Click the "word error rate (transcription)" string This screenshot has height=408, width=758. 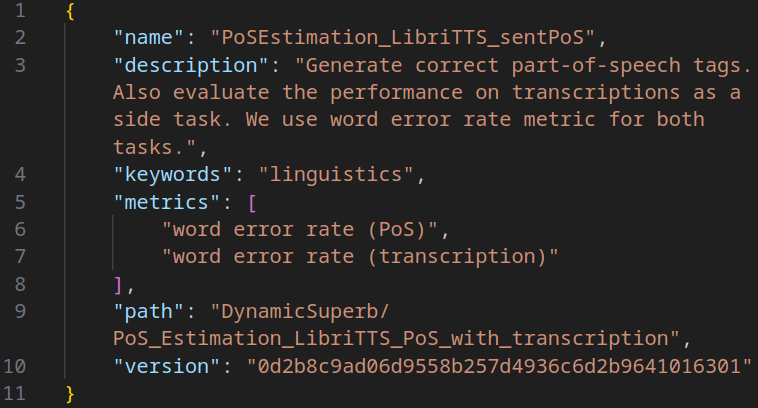360,255
